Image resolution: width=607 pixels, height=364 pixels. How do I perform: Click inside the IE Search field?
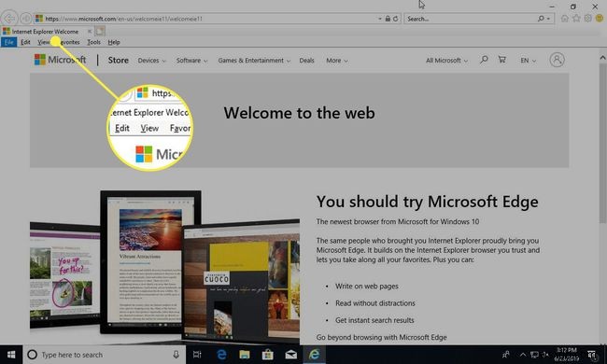(x=471, y=19)
